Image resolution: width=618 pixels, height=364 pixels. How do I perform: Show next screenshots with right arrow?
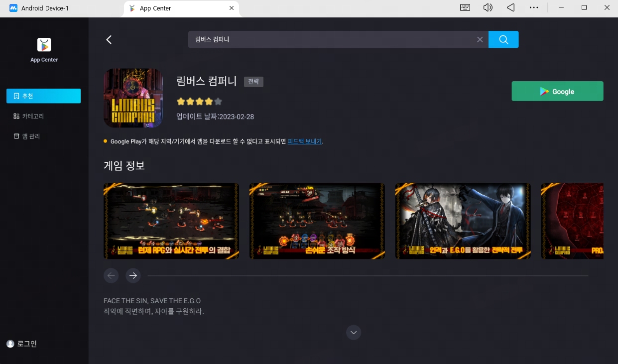133,275
